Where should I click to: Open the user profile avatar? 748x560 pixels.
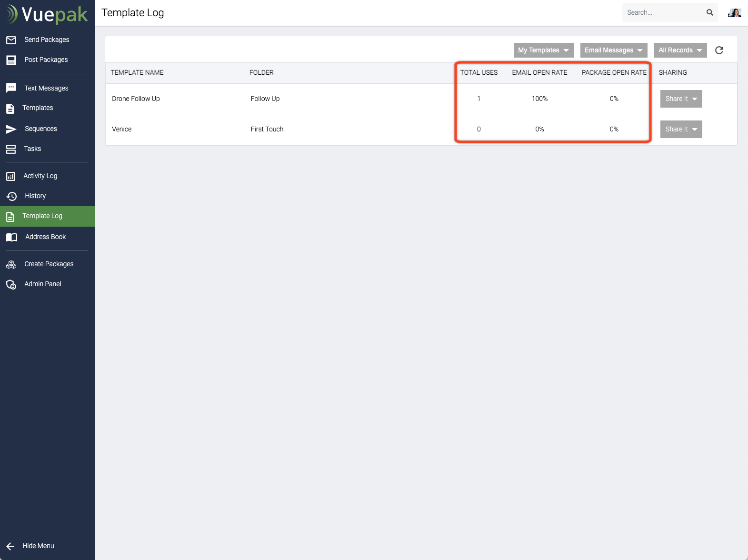click(x=734, y=13)
